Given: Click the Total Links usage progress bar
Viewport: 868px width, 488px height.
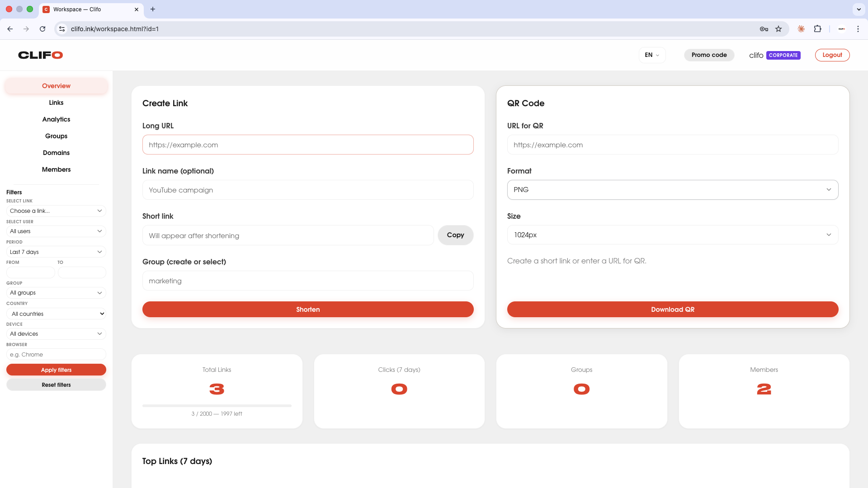Looking at the screenshot, I should 217,406.
